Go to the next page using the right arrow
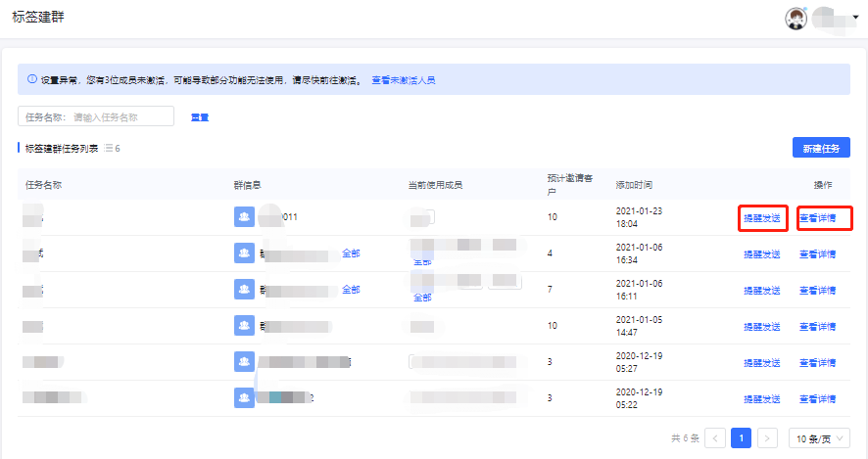The height and width of the screenshot is (459, 868). click(x=768, y=438)
